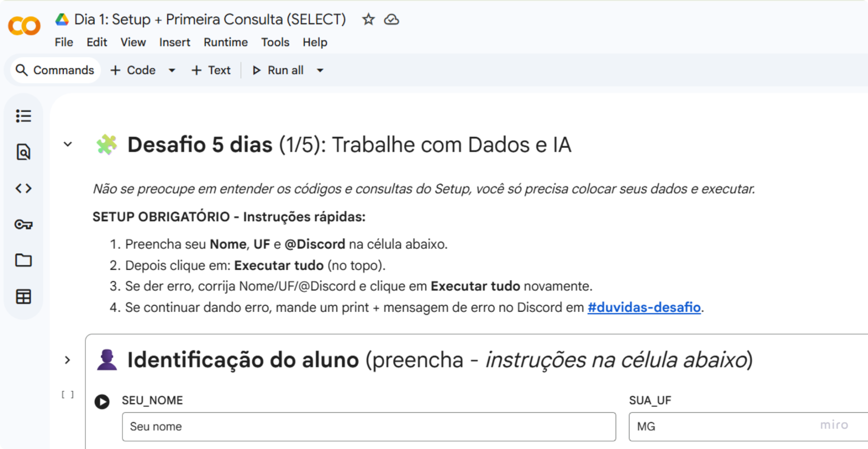Collapse the Desafio 5 dias section
The width and height of the screenshot is (868, 449).
pyautogui.click(x=68, y=145)
